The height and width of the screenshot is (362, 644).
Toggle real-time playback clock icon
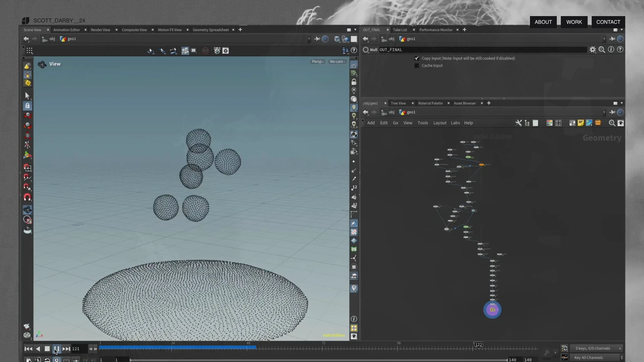point(57,360)
